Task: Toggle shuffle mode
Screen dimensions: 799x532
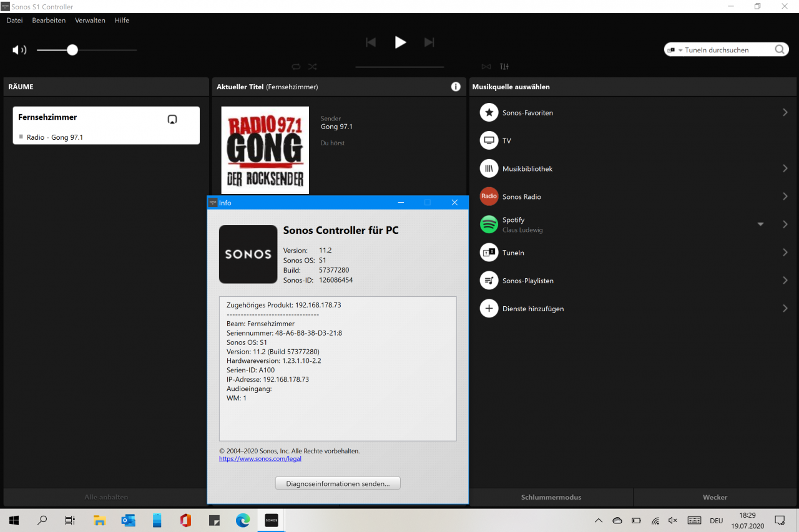Action: pos(312,67)
